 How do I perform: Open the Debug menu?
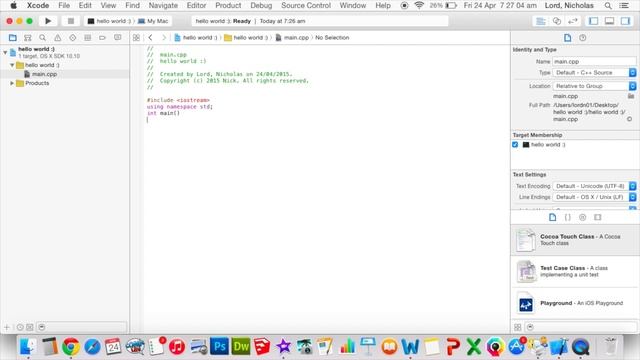(261, 5)
